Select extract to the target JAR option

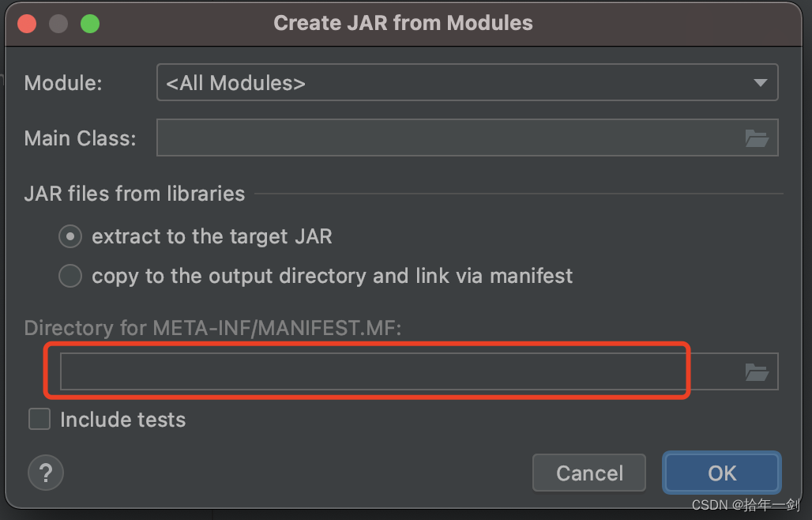(x=70, y=236)
